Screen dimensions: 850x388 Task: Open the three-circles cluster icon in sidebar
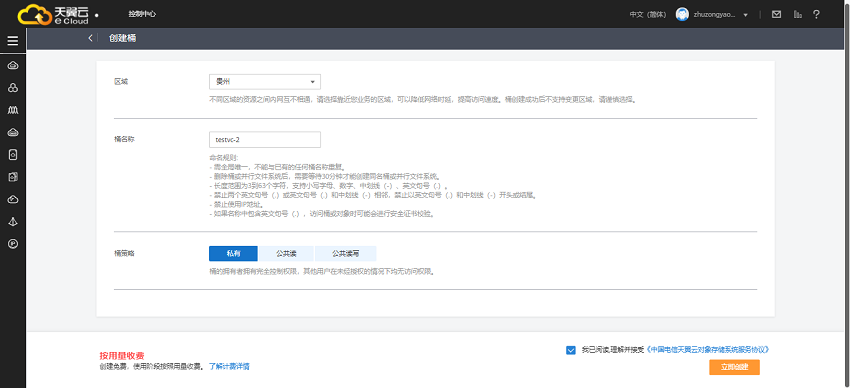tap(13, 88)
